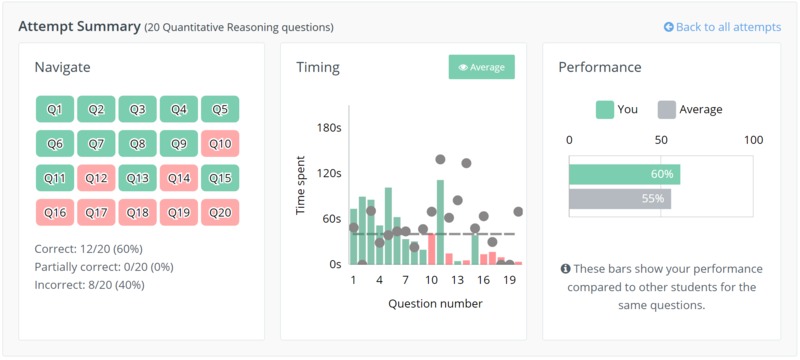Viewport: 800px width, 360px height.
Task: Click the green You legend swatch
Action: [x=605, y=110]
